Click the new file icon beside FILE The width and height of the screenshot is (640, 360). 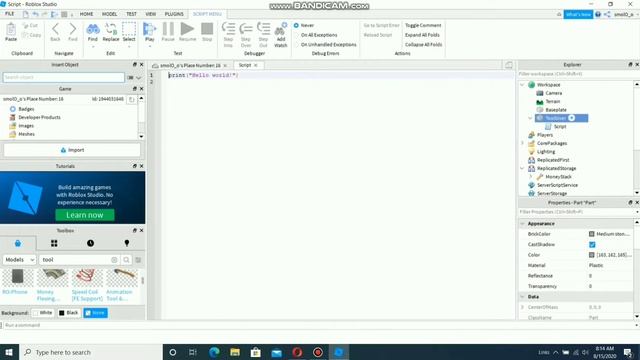point(25,14)
